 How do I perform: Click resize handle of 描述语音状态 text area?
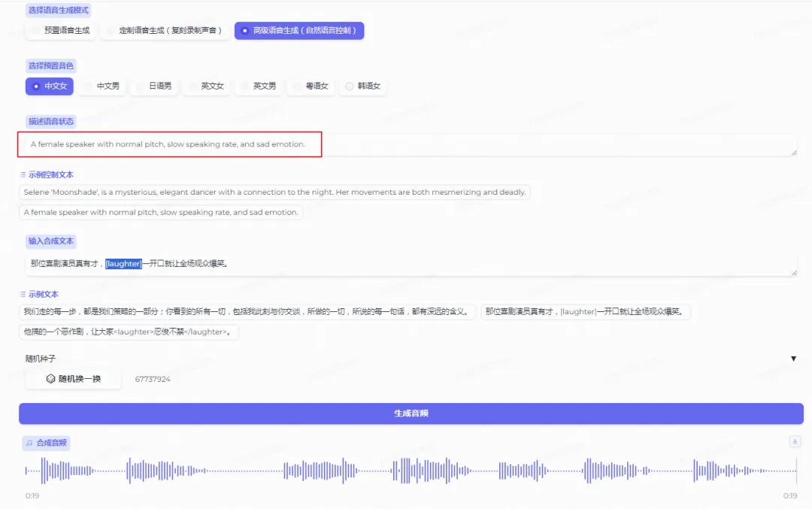pos(793,154)
